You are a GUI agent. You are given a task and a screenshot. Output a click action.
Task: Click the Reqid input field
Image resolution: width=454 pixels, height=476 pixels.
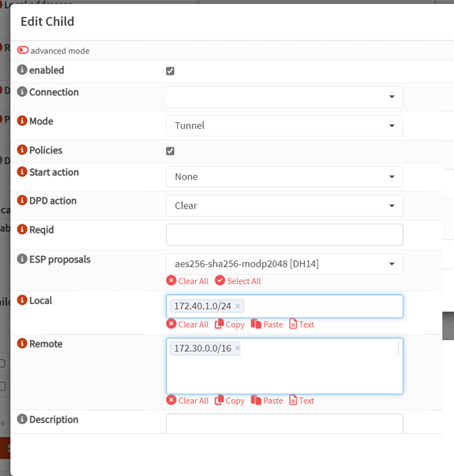click(x=284, y=234)
